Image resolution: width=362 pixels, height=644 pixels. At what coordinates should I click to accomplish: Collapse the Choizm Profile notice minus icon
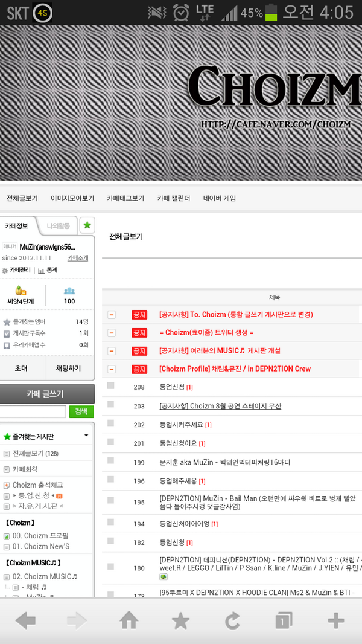(112, 369)
